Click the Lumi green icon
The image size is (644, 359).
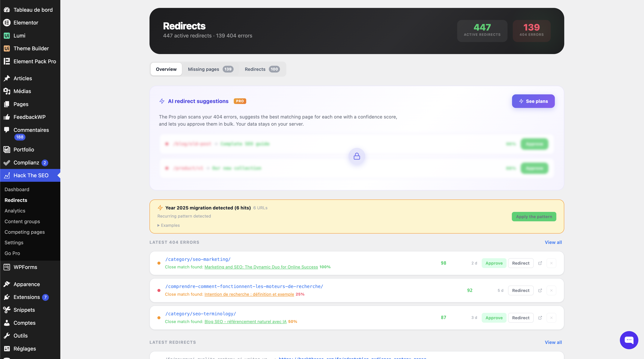(x=7, y=35)
